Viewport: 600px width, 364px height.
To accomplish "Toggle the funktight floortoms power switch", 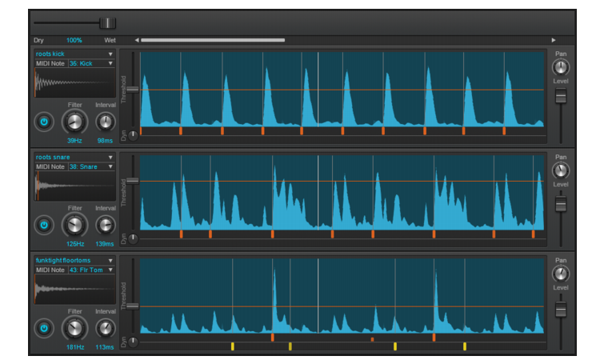I will point(44,328).
